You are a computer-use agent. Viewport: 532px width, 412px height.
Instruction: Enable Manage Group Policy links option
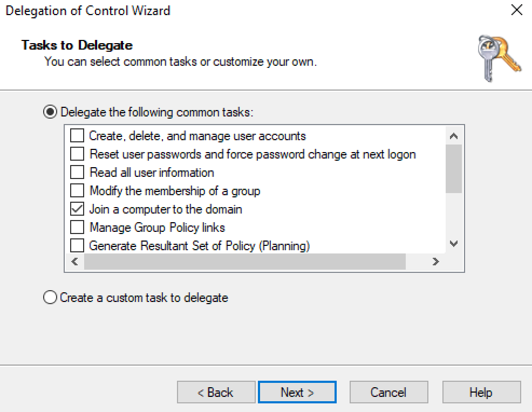78,228
